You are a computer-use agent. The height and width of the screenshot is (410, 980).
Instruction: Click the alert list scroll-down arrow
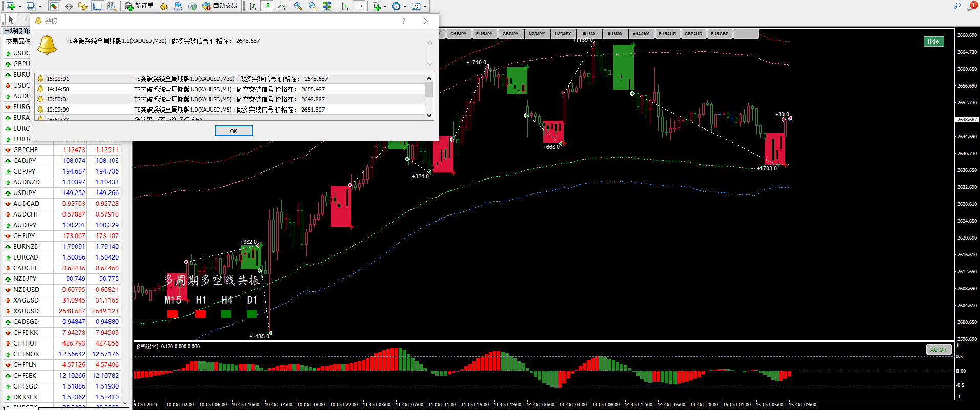point(429,116)
